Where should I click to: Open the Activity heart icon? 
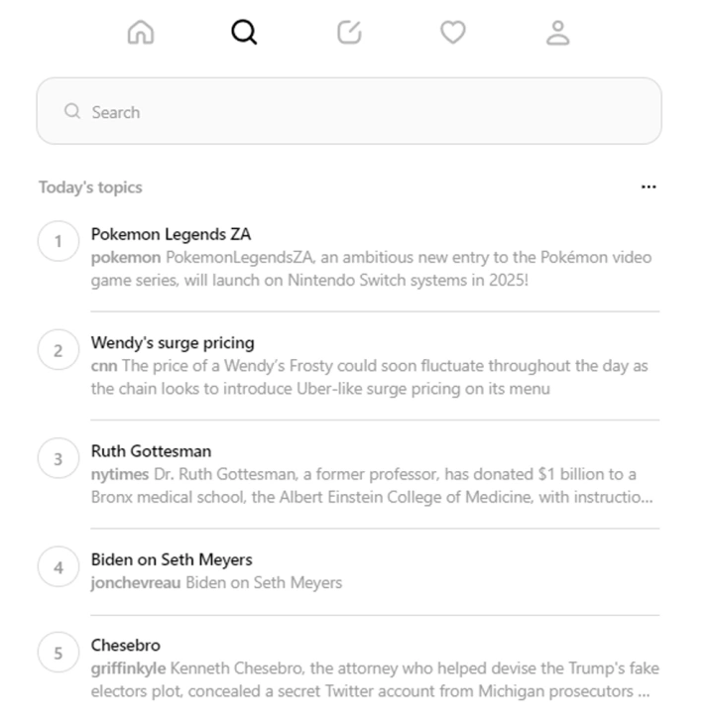point(453,33)
